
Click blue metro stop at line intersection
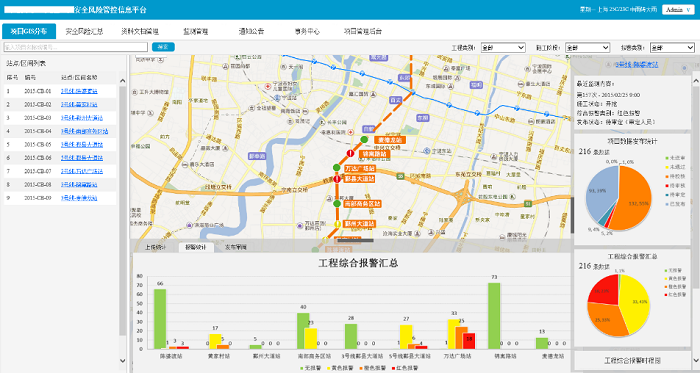413,93
